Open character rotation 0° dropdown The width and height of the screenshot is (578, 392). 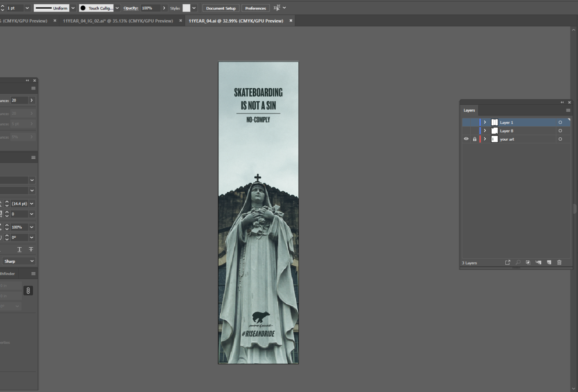[31, 238]
